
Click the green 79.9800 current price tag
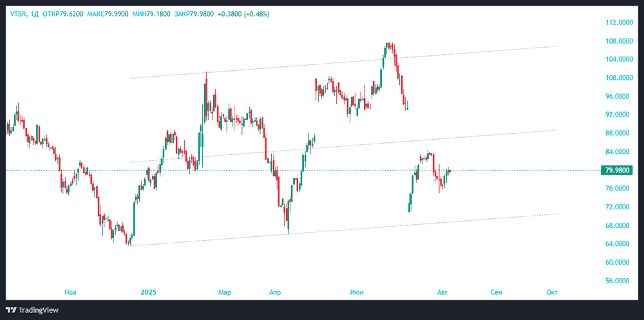[617, 171]
